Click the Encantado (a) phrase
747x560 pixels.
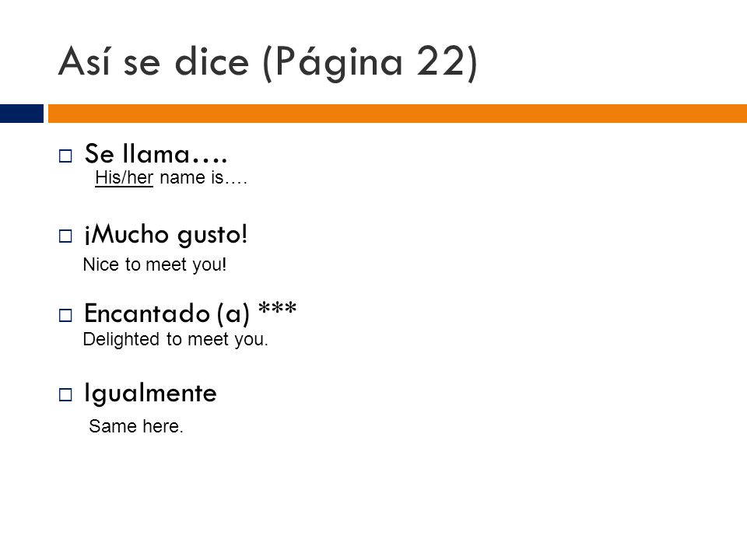click(x=167, y=313)
